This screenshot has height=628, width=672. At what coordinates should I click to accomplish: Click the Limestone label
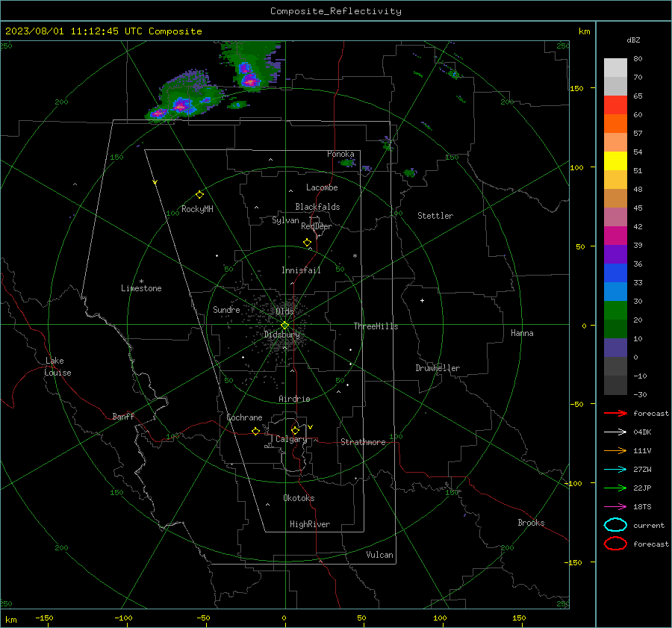[141, 288]
